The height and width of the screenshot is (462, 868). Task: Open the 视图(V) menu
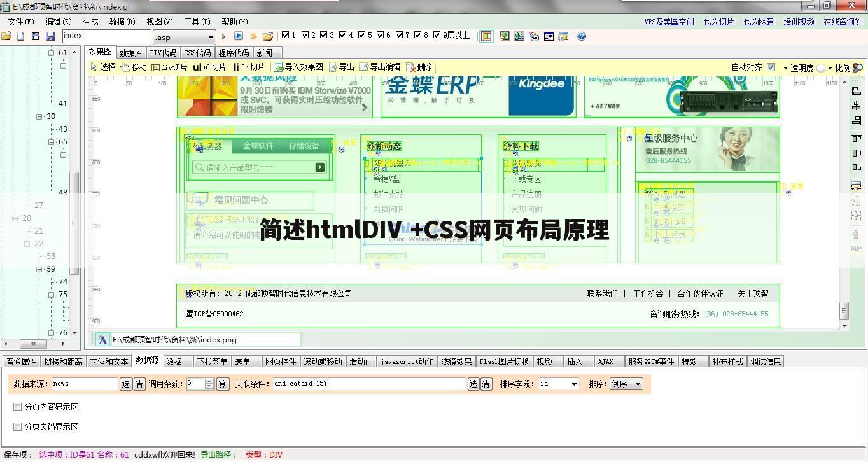click(160, 22)
